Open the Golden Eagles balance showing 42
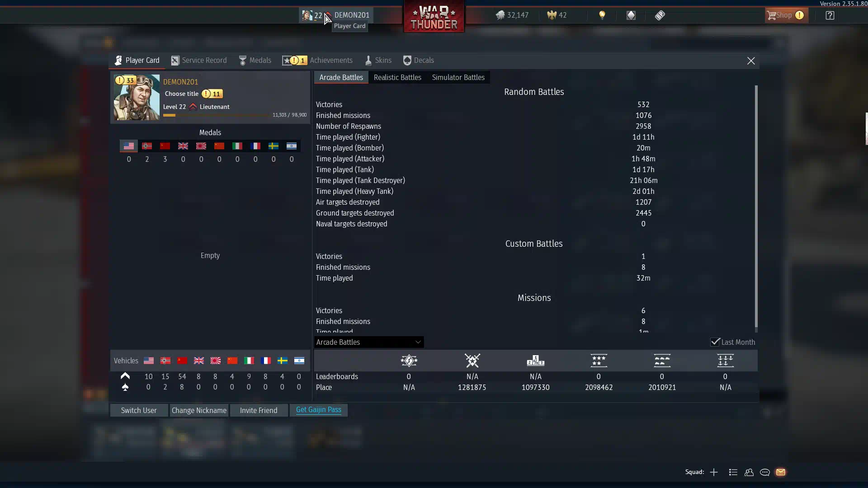This screenshot has width=868, height=488. click(557, 15)
